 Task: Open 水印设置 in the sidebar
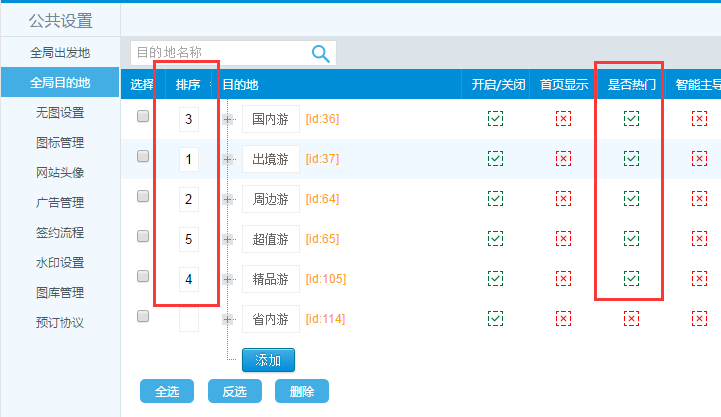point(60,263)
